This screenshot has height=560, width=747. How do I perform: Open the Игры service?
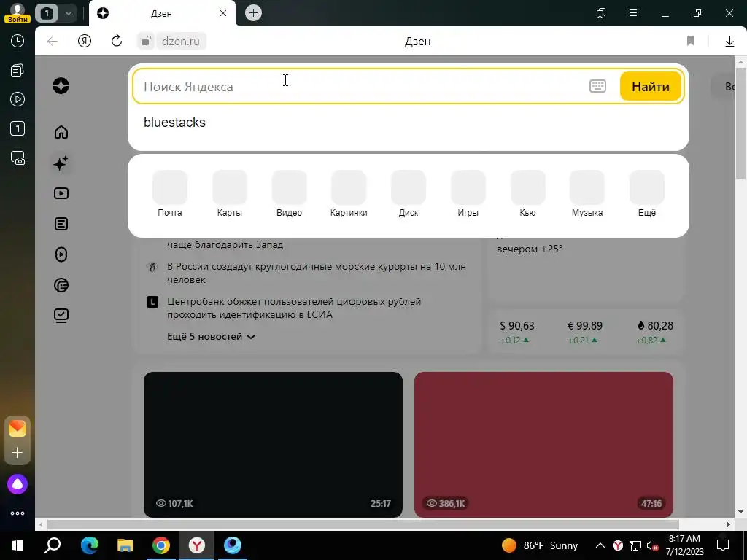click(468, 194)
